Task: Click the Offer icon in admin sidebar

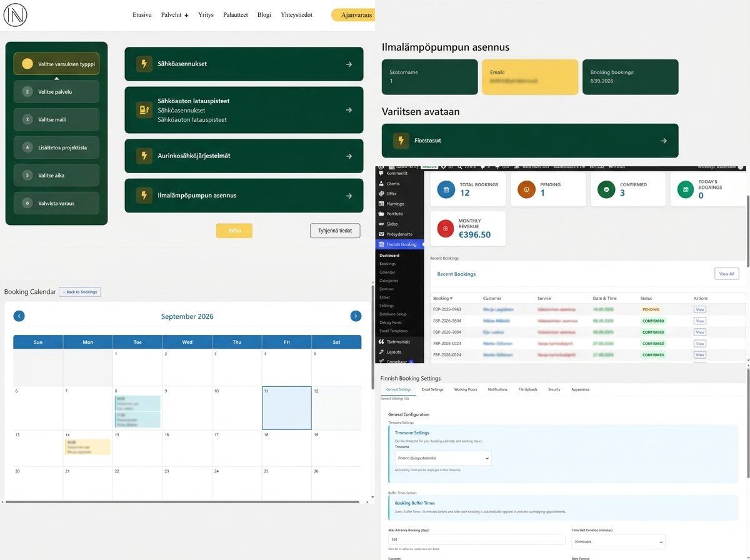Action: pyautogui.click(x=381, y=194)
